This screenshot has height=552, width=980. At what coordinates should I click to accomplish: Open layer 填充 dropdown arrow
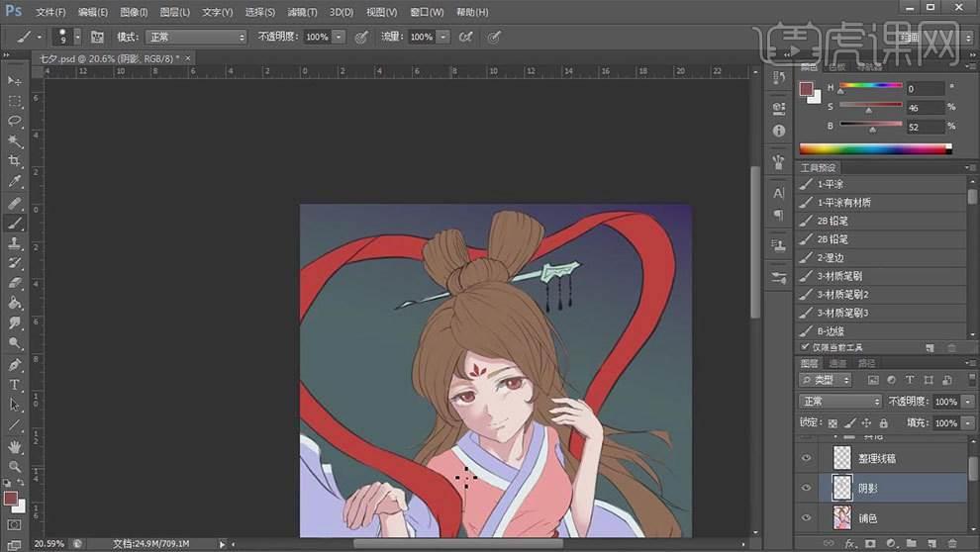tap(968, 422)
